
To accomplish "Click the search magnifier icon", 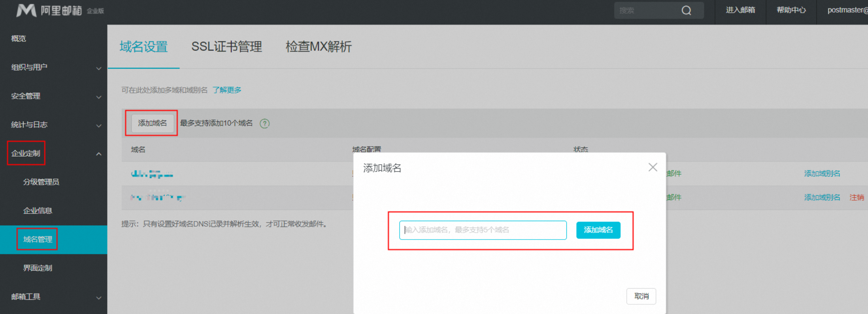I will [x=686, y=10].
